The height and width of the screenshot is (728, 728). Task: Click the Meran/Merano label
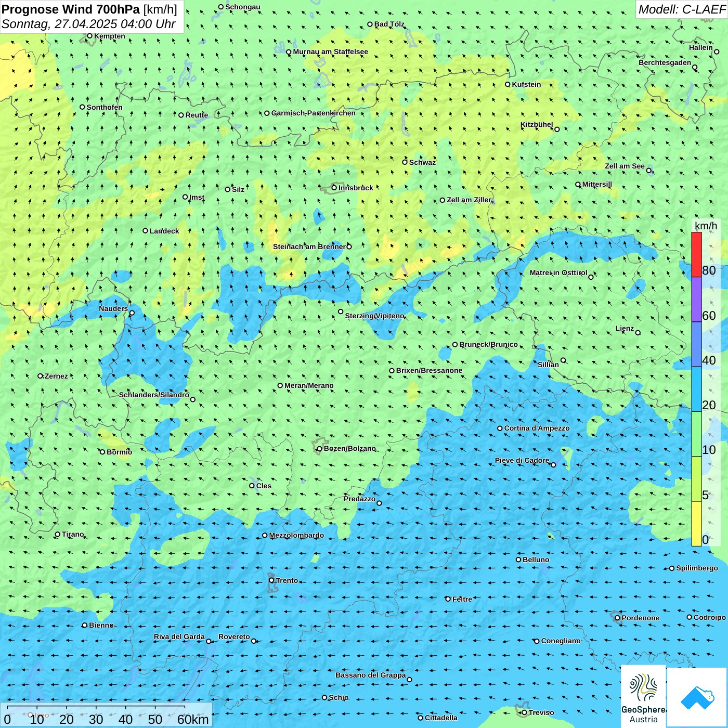tap(309, 385)
